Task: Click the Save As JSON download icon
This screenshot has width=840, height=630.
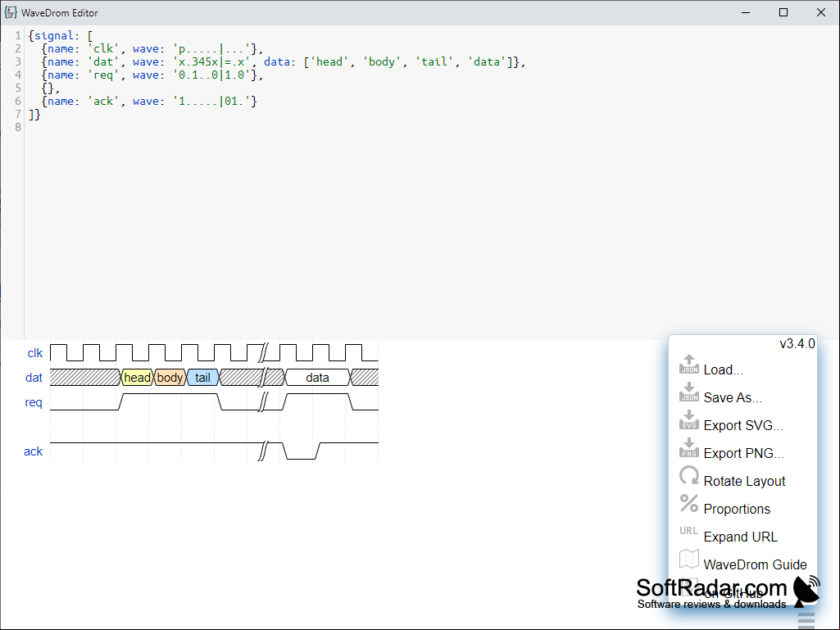Action: [x=689, y=392]
